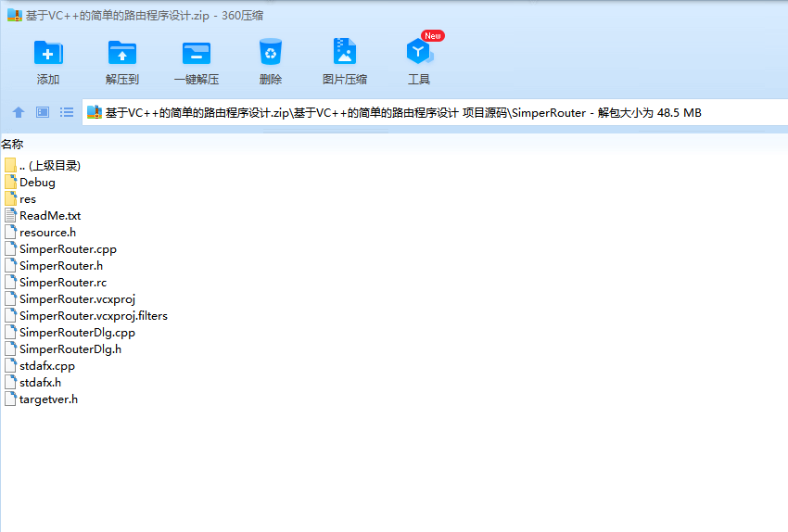Select the SimperRouterDlg.cpp file name
The image size is (788, 532).
point(77,333)
